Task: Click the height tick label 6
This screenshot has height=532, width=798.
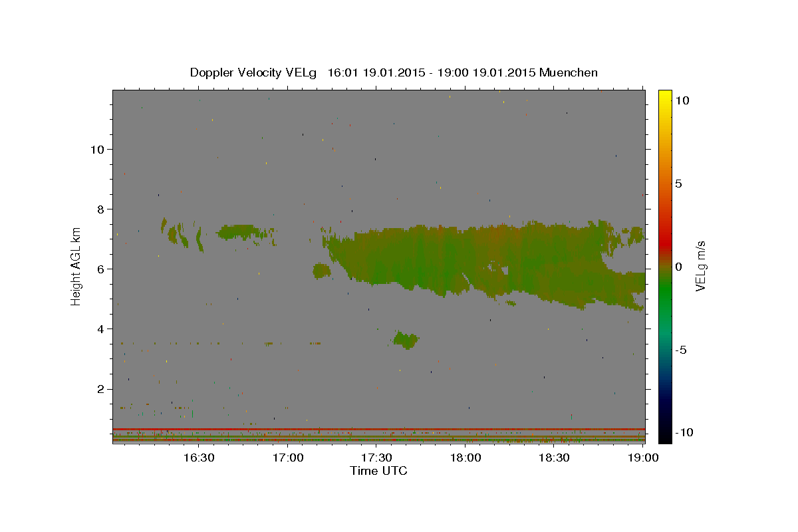Action: (101, 269)
